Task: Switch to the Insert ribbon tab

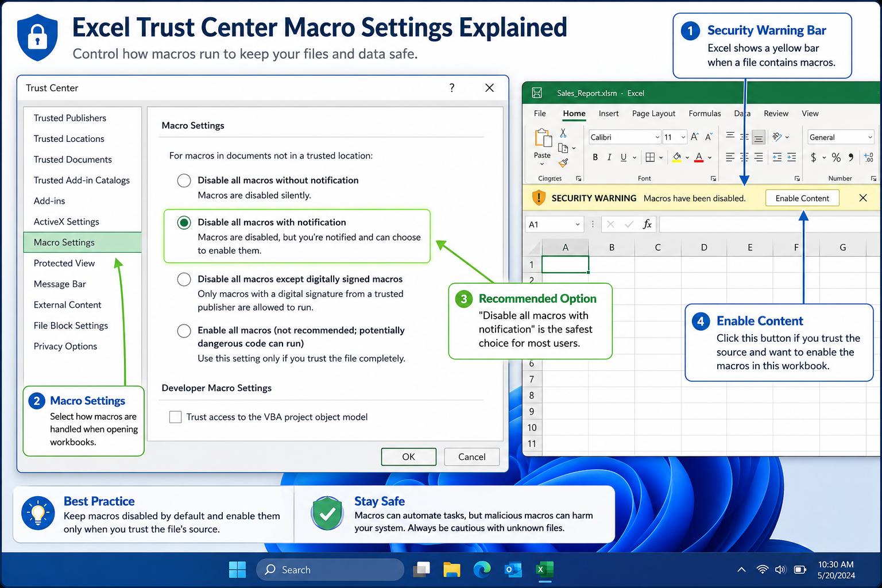Action: tap(609, 113)
